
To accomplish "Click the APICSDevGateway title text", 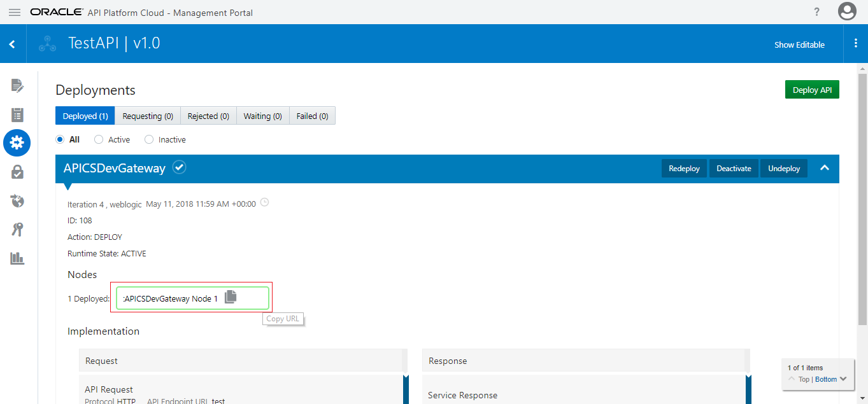I will click(115, 168).
